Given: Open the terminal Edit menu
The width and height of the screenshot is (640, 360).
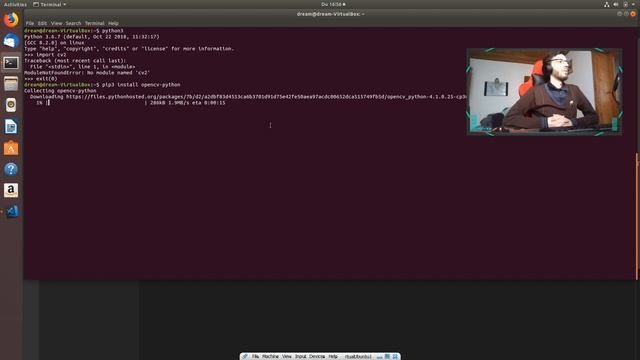Looking at the screenshot, I should tap(42, 23).
